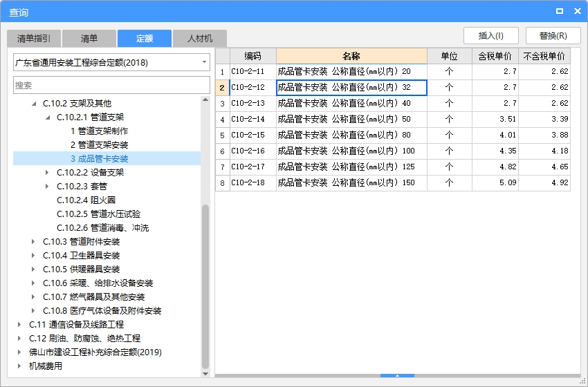Select code cell C10-2-17
588x387 pixels.
(252, 167)
